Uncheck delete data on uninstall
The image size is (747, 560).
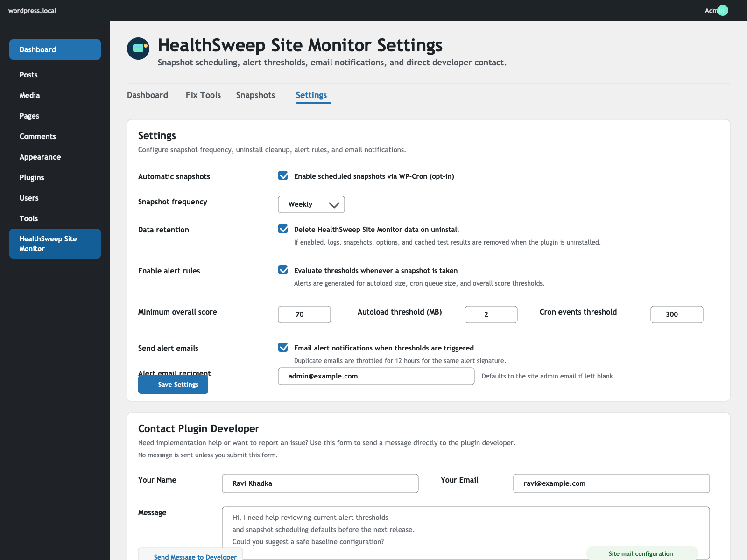coord(283,229)
